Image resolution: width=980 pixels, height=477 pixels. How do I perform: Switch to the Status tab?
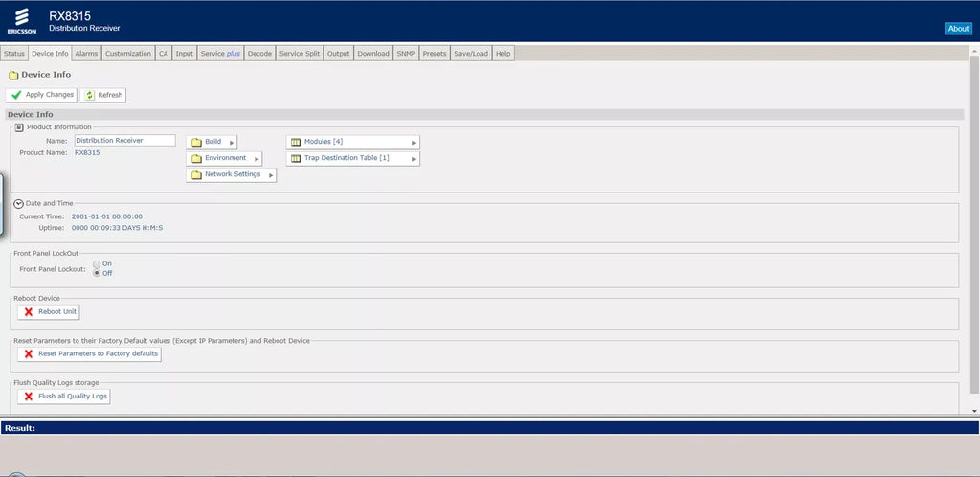click(14, 54)
